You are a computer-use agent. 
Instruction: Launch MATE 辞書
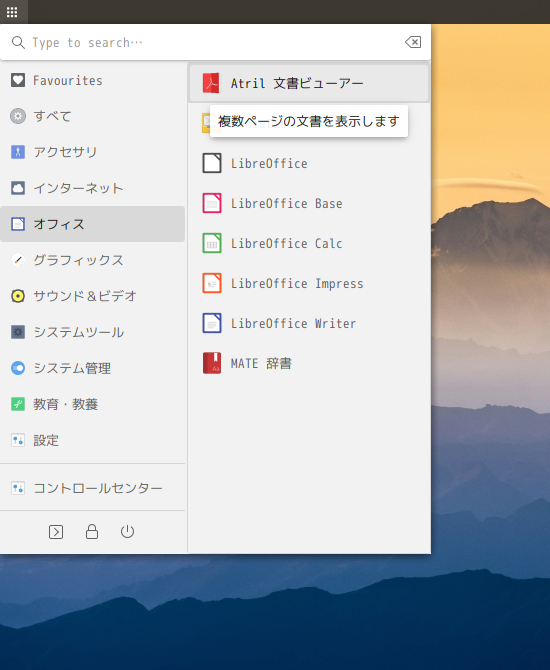pos(309,364)
